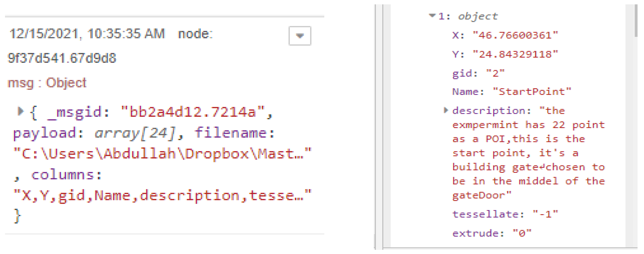The width and height of the screenshot is (644, 254).
Task: Select the X value "46.76600361"
Action: (x=515, y=35)
